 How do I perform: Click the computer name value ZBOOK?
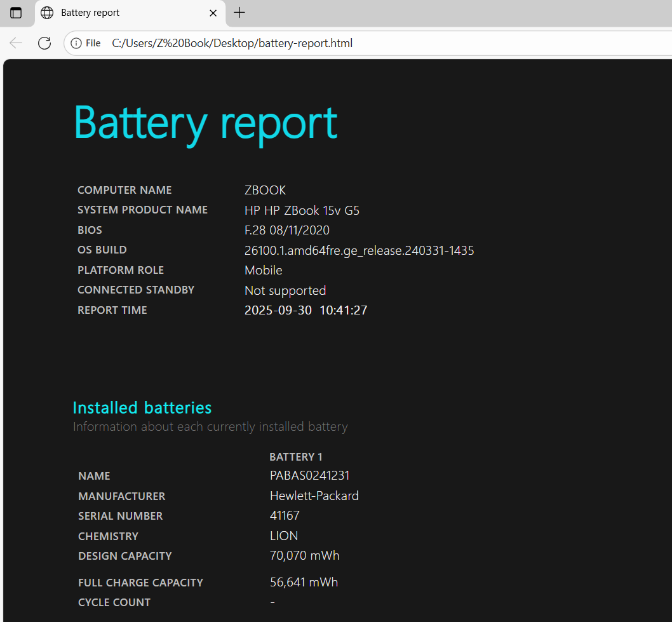[x=265, y=190]
